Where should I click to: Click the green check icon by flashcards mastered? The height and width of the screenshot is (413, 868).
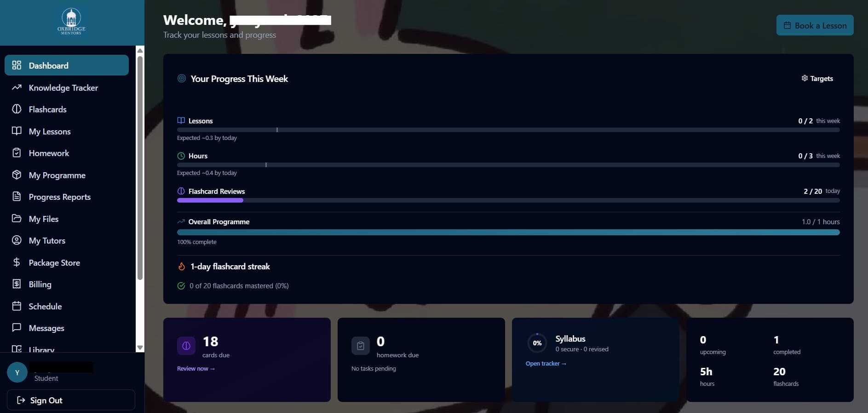tap(181, 286)
